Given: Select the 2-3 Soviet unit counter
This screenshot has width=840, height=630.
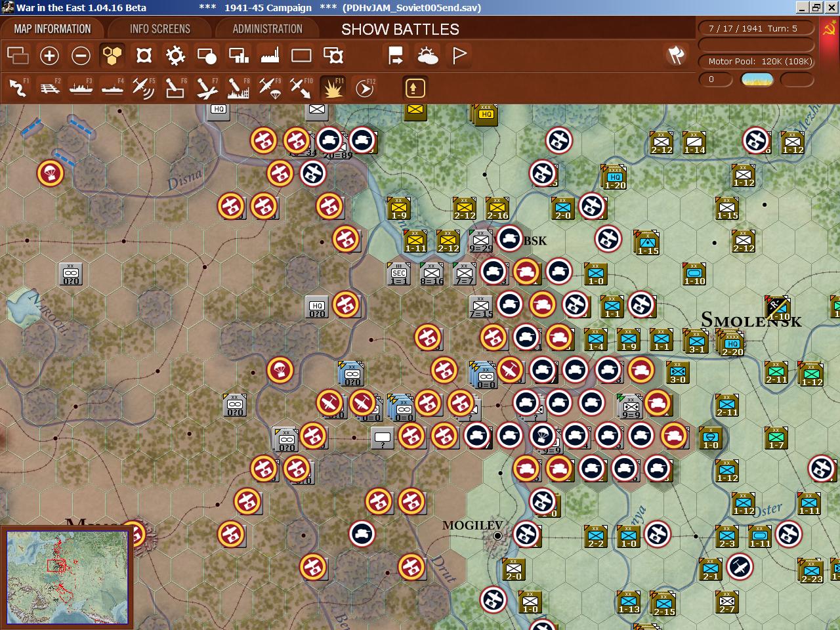Looking at the screenshot, I should click(727, 536).
